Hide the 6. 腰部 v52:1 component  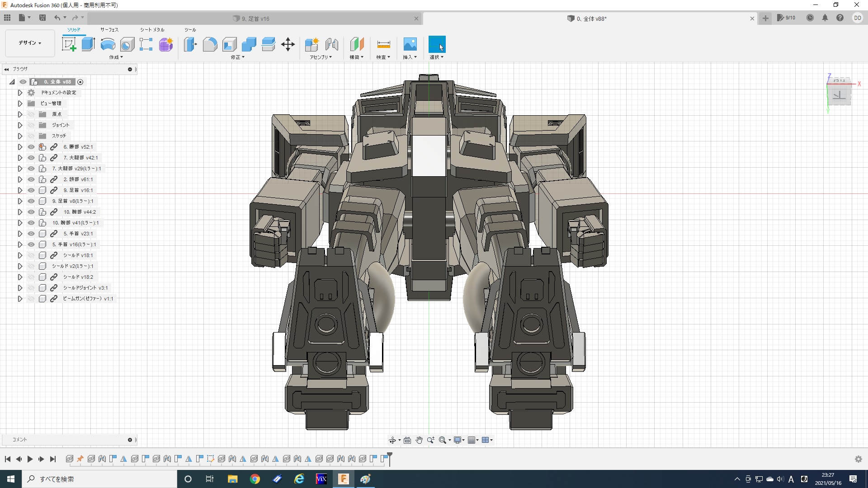[31, 147]
